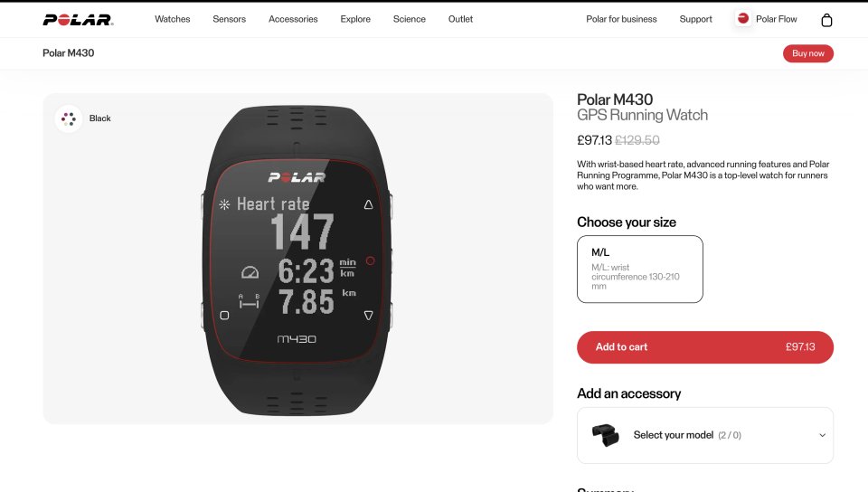Open the Explore menu

pos(355,19)
